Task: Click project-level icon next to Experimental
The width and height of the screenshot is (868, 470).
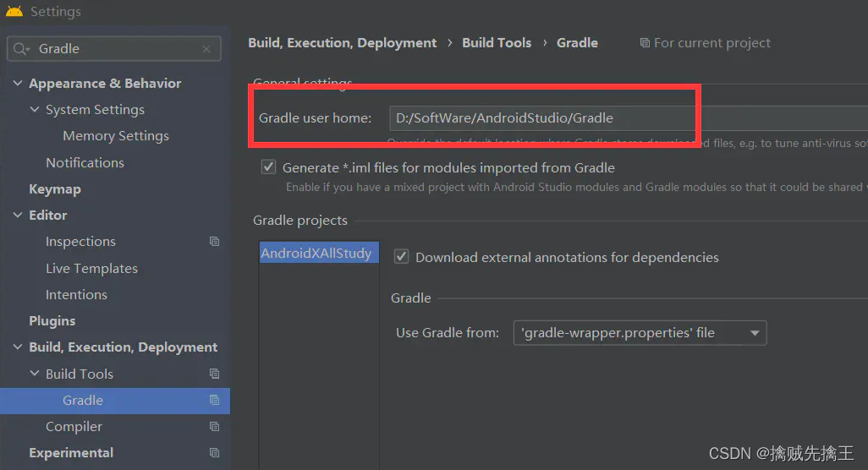Action: pyautogui.click(x=214, y=452)
